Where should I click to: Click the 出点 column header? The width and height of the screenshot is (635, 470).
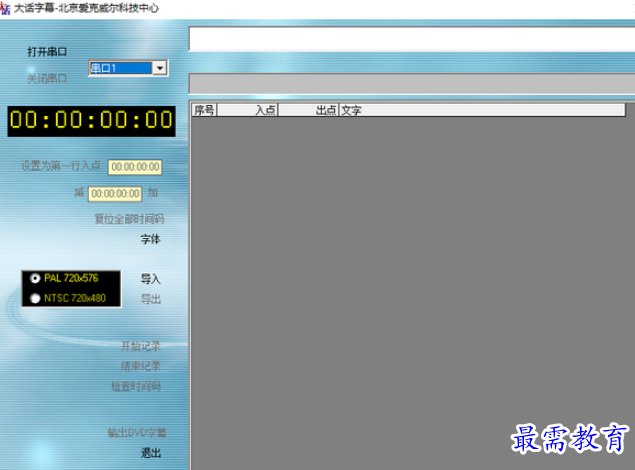(308, 110)
